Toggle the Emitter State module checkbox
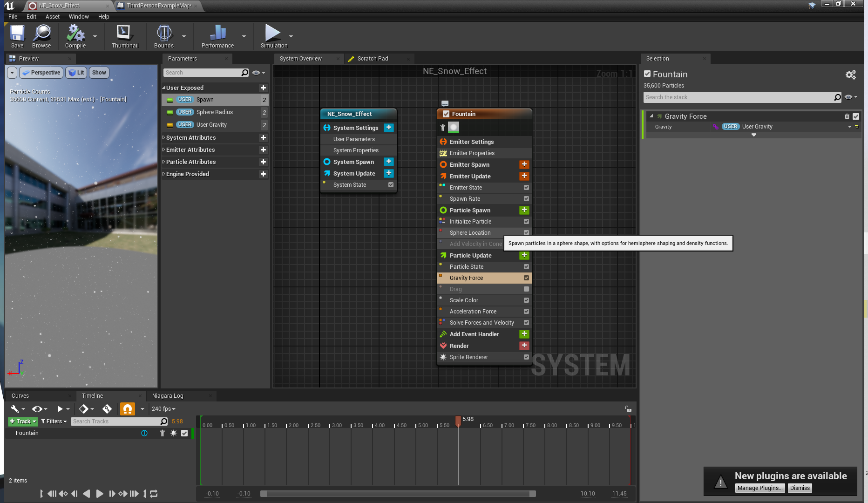This screenshot has width=868, height=503. click(526, 188)
